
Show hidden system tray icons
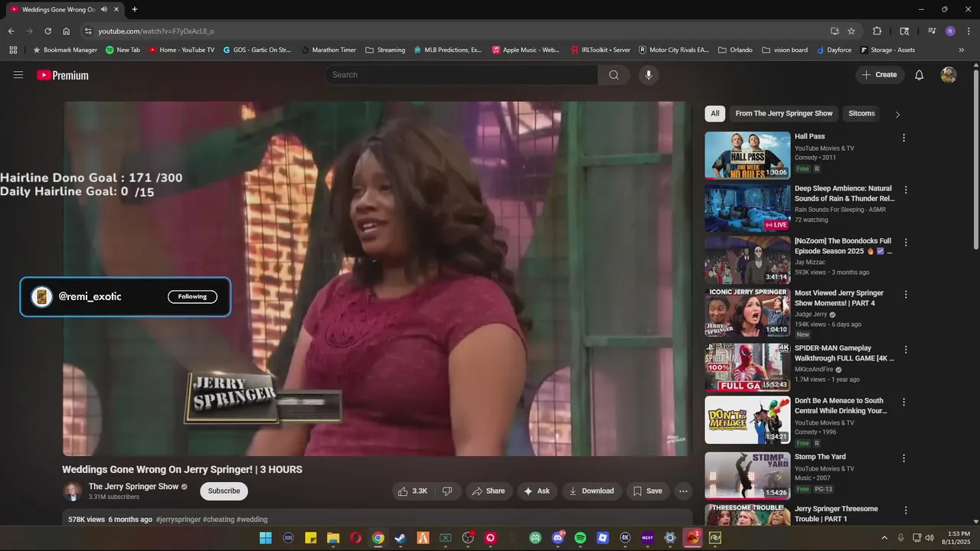(x=884, y=538)
